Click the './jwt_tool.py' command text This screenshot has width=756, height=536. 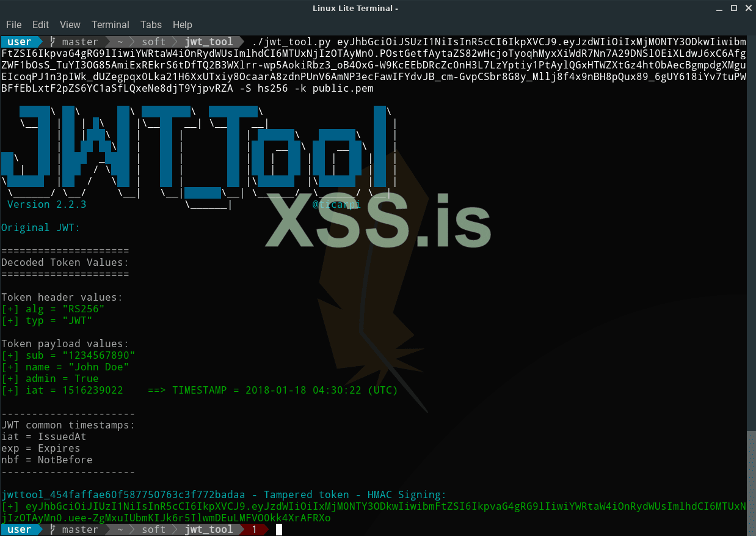(x=291, y=42)
